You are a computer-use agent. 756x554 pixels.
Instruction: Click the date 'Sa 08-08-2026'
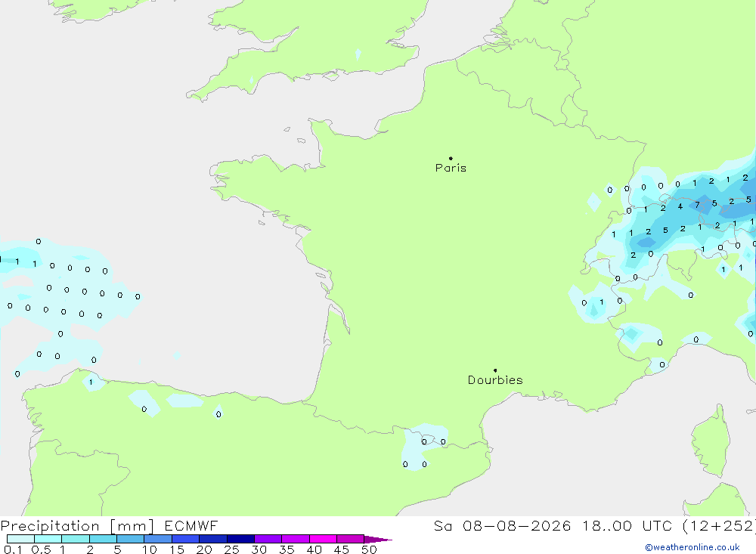(x=503, y=525)
